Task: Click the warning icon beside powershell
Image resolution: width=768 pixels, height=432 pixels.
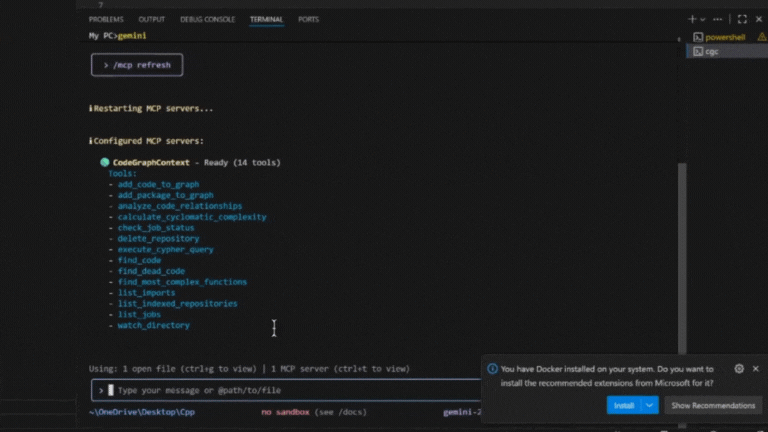Action: [x=762, y=37]
